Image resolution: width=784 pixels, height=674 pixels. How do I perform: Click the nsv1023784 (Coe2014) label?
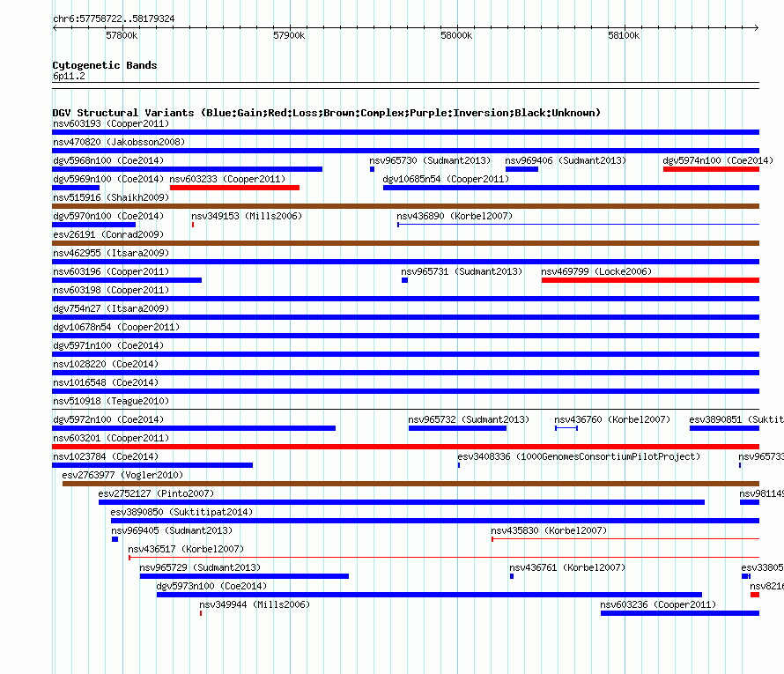click(x=106, y=456)
